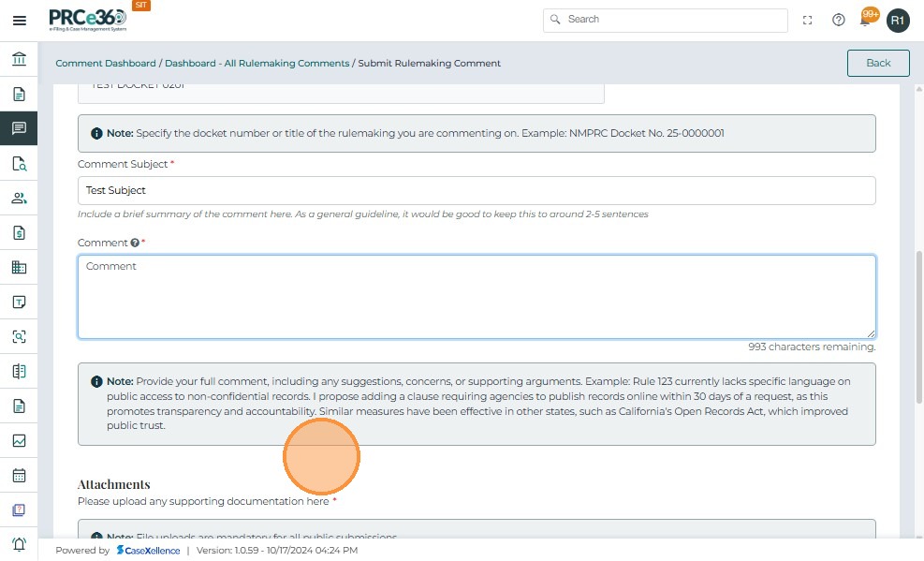The image size is (924, 561).
Task: Focus the Comment Subject text field
Action: (477, 190)
